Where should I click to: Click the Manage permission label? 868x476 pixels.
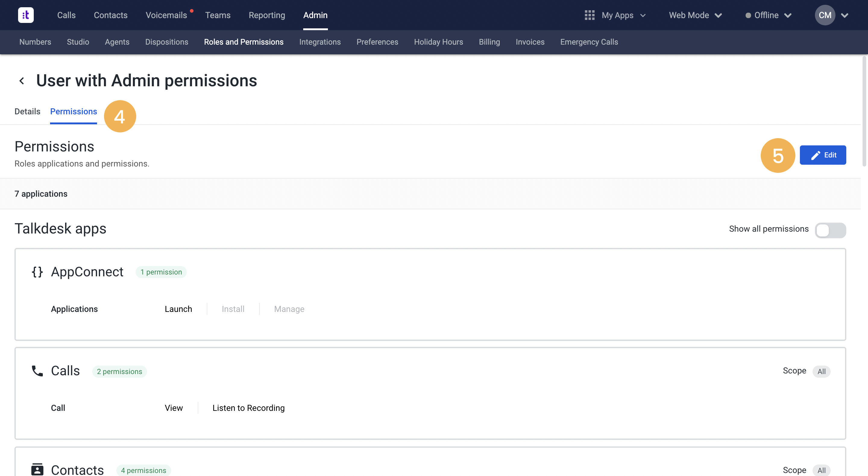pos(289,309)
